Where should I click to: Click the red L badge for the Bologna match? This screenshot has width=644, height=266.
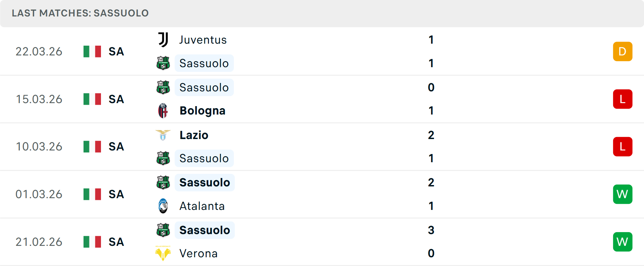(x=623, y=99)
